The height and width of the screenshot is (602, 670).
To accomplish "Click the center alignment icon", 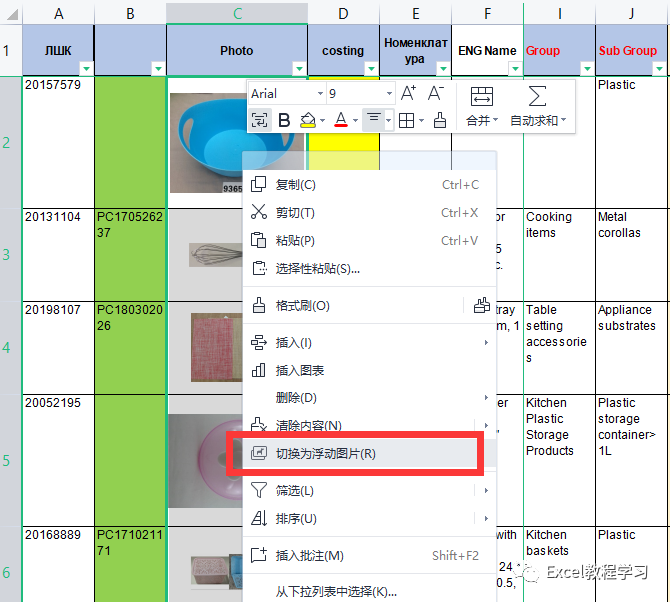I will pos(374,120).
